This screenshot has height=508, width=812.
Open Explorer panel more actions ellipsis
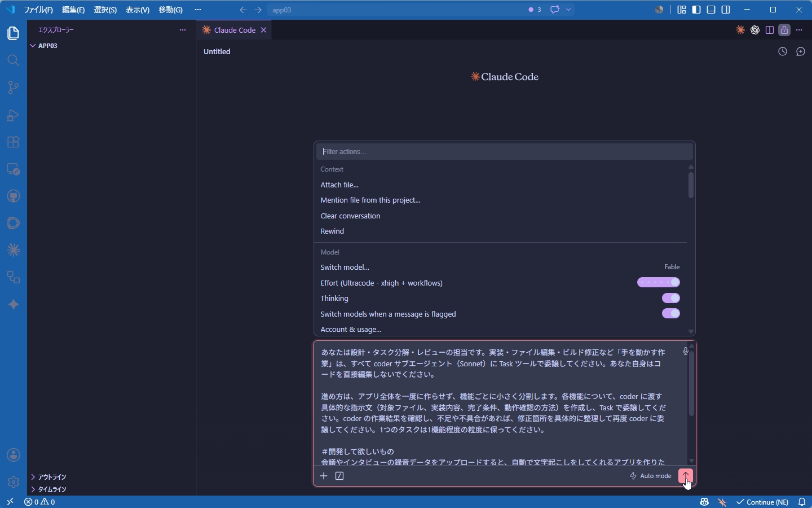(x=182, y=30)
